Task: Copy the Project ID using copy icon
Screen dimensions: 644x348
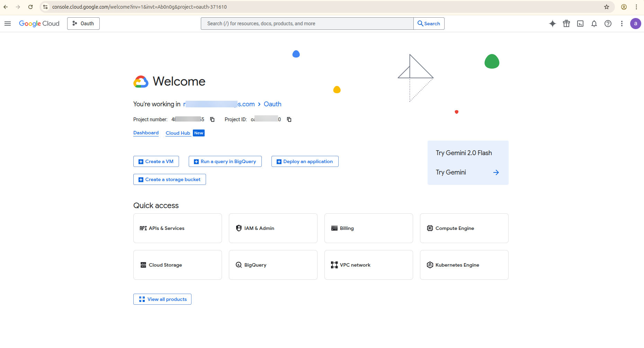Action: point(289,119)
